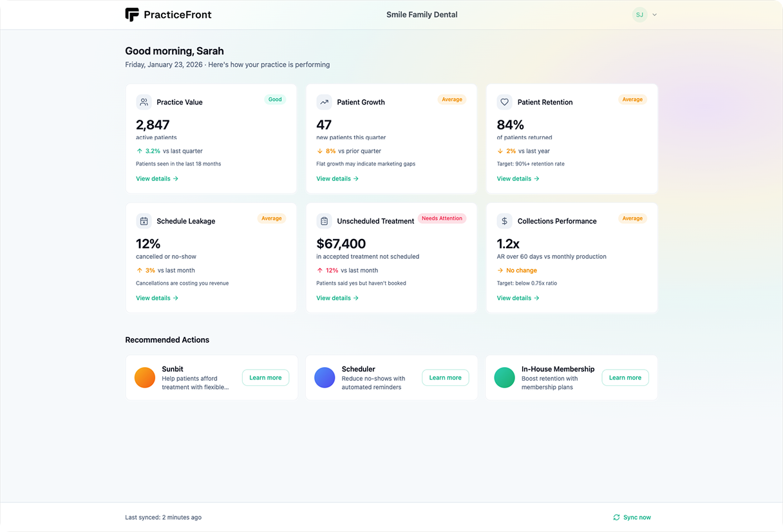
Task: Select the orange Sunbit circle
Action: 145,377
